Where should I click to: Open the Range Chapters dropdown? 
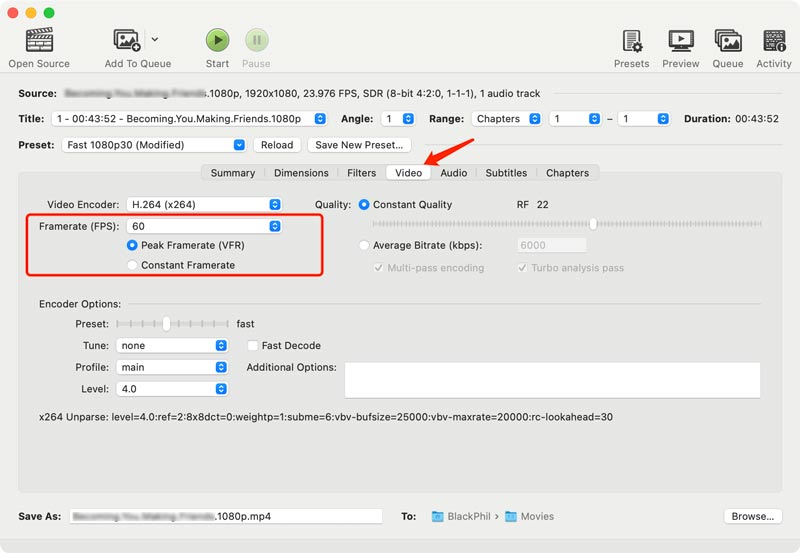506,119
